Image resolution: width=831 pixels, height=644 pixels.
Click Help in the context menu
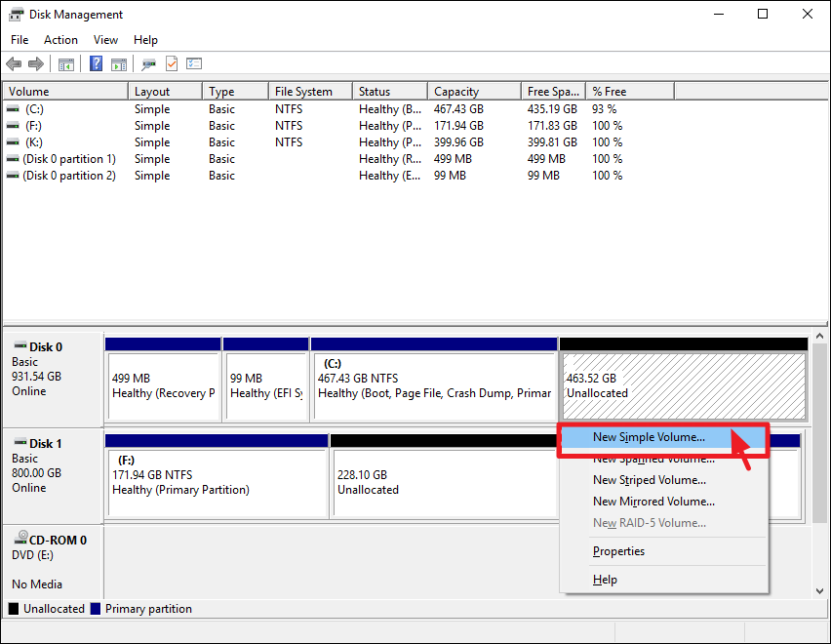[x=662, y=580]
